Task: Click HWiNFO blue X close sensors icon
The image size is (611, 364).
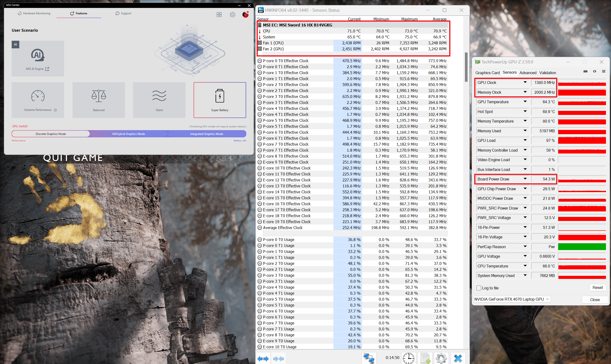Action: point(458,358)
